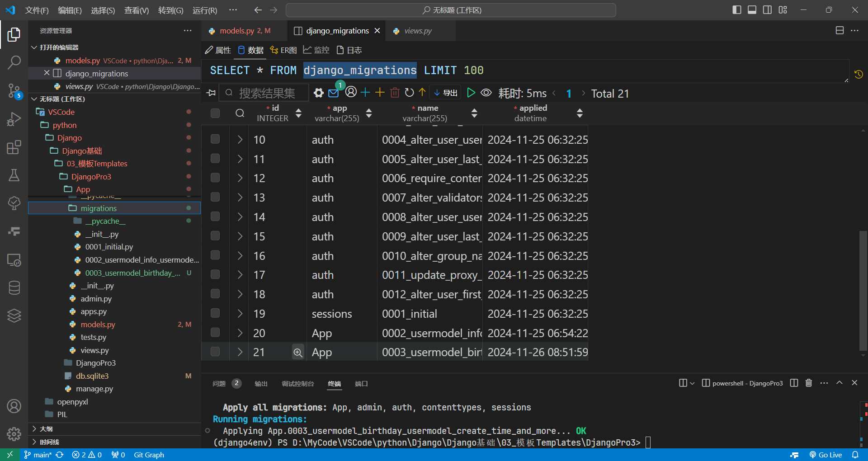Open the 查看(V) menu
This screenshot has height=461, width=868.
pos(136,10)
